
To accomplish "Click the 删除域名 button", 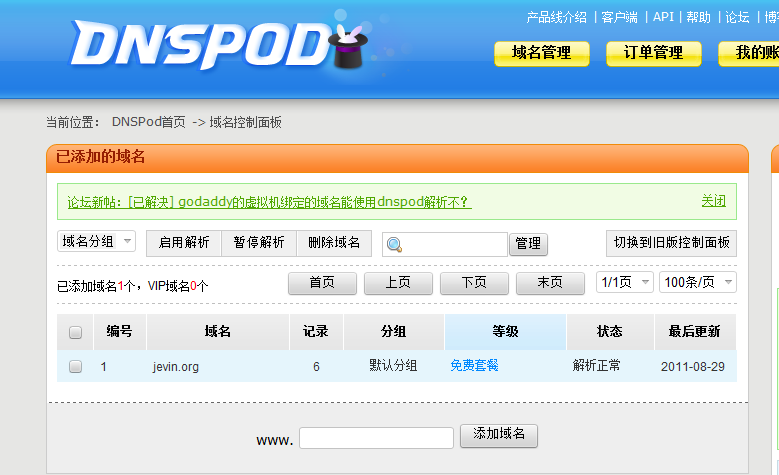I will coord(334,242).
